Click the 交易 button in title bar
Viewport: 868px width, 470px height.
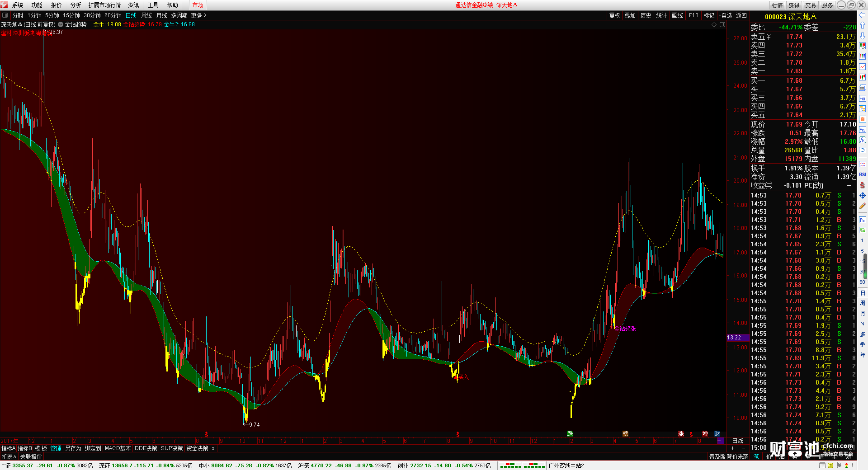point(811,5)
